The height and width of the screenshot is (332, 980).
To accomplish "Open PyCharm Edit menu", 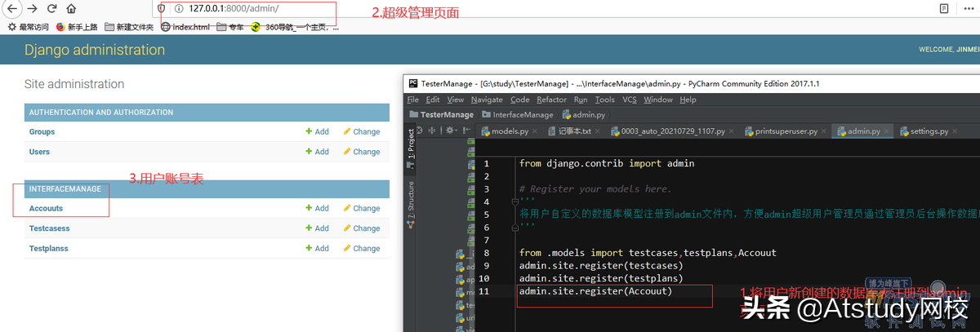I will point(433,100).
